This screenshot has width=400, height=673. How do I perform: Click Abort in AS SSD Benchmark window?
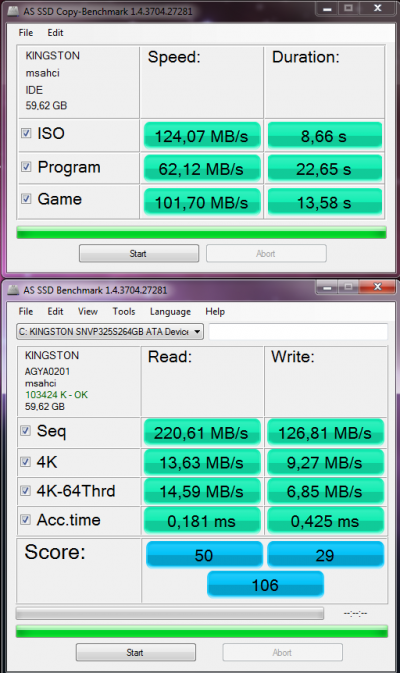[282, 652]
